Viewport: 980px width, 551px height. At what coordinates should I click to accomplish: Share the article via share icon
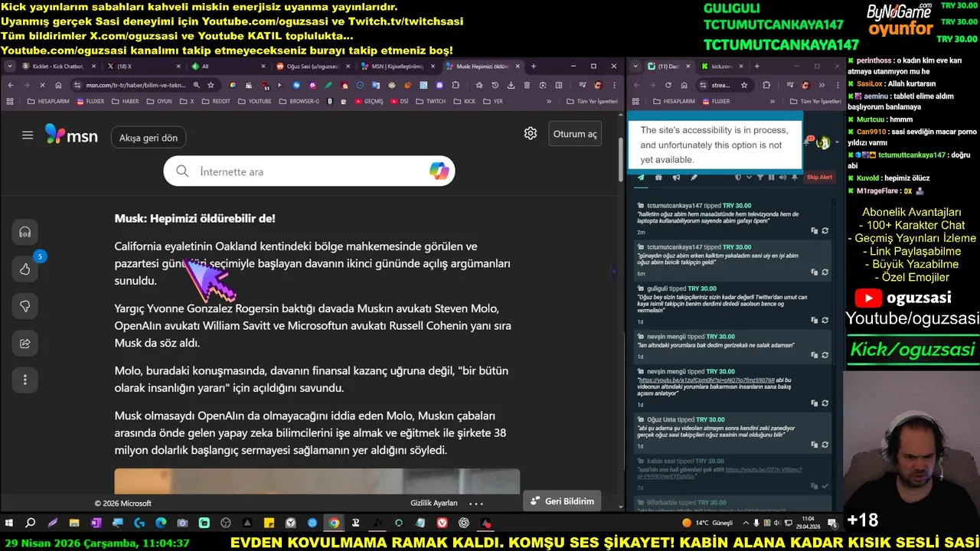coord(25,344)
